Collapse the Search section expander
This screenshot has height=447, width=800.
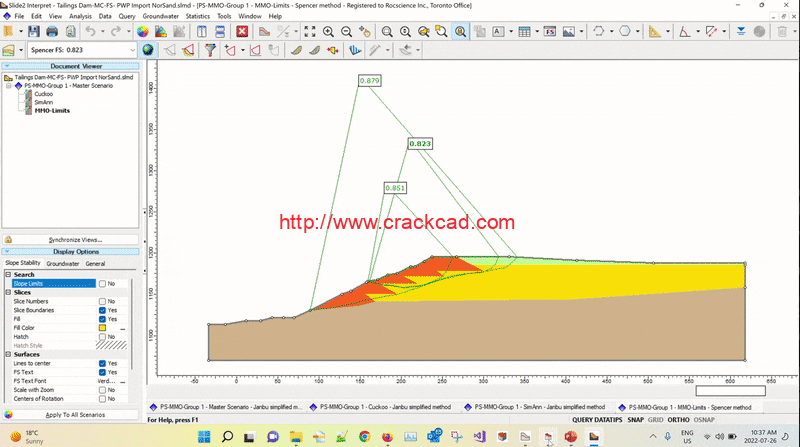pyautogui.click(x=8, y=275)
